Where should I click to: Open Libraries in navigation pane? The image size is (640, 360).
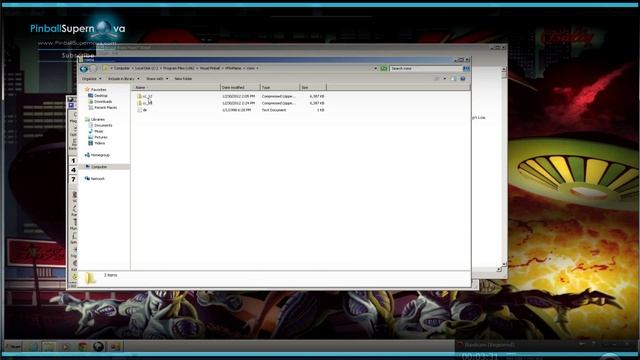(95, 119)
